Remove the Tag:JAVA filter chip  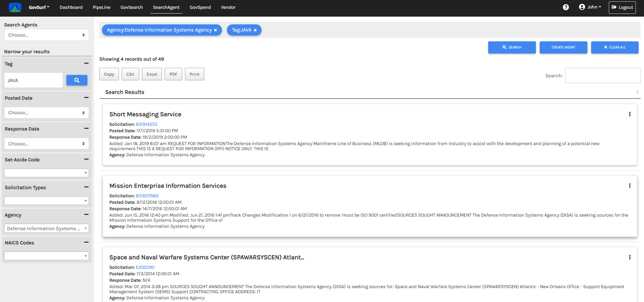click(255, 30)
